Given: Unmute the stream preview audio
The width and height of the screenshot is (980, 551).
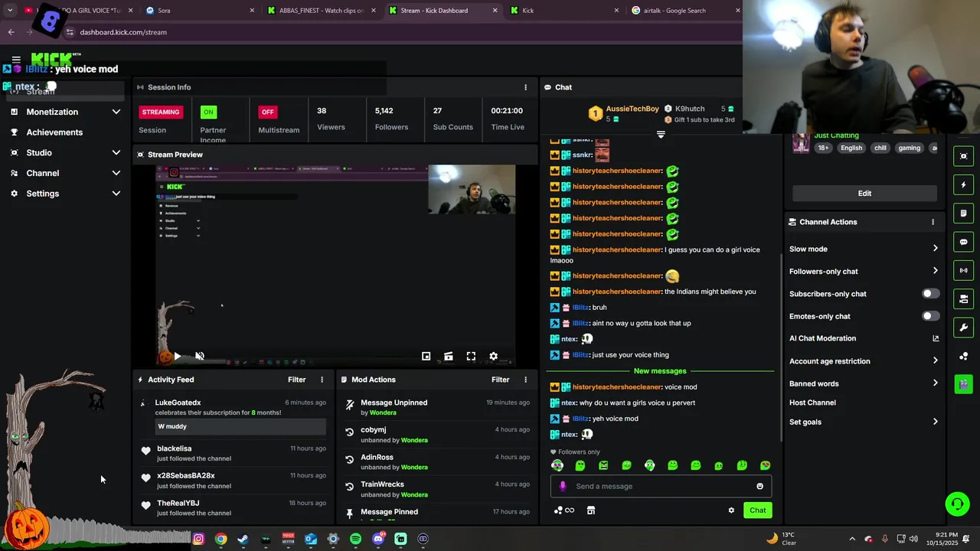Looking at the screenshot, I should click(200, 356).
